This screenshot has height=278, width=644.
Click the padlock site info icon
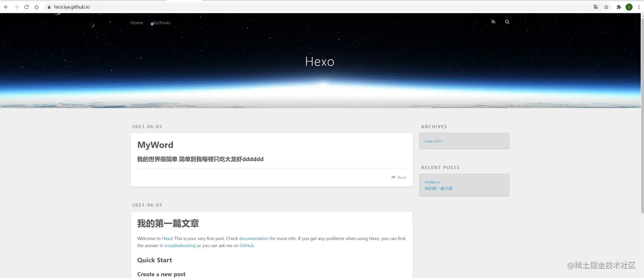click(x=49, y=7)
